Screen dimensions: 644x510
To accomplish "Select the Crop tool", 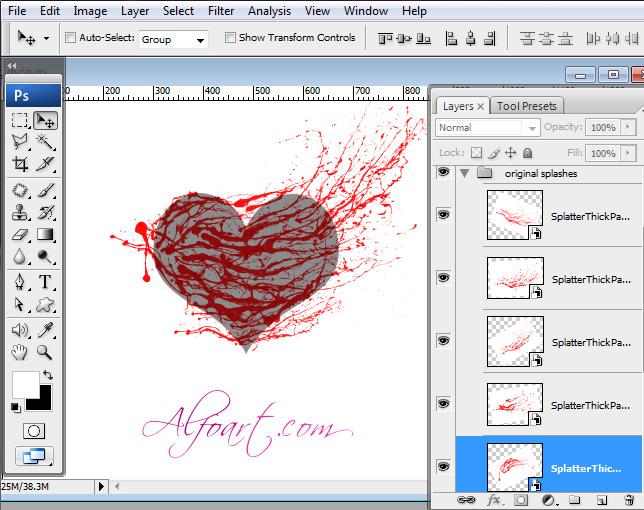I will click(19, 165).
